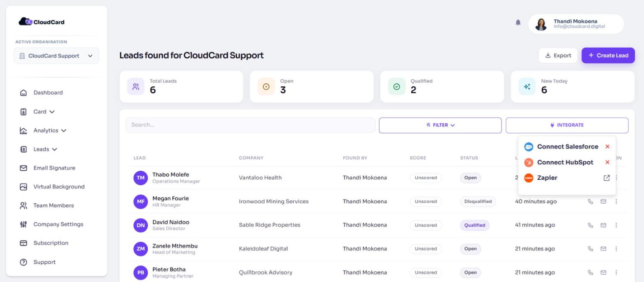Click Kaleidoleaf Digital company cell

263,249
